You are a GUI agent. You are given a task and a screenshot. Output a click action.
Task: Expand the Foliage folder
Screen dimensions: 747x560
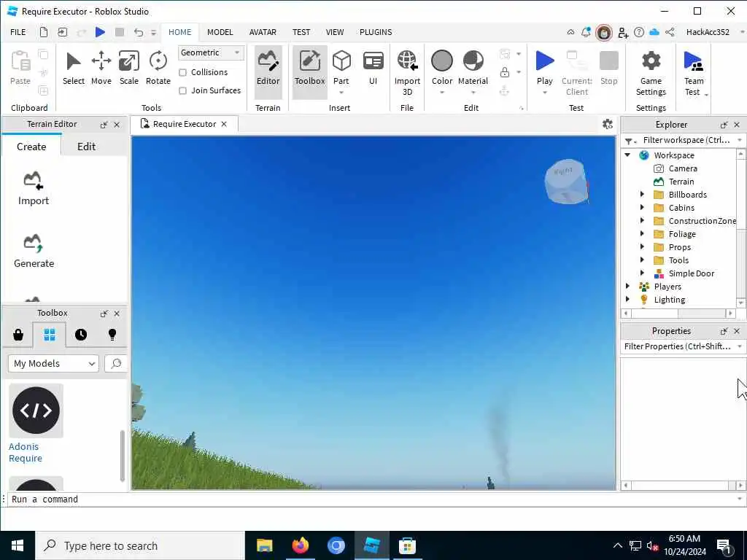coord(642,234)
